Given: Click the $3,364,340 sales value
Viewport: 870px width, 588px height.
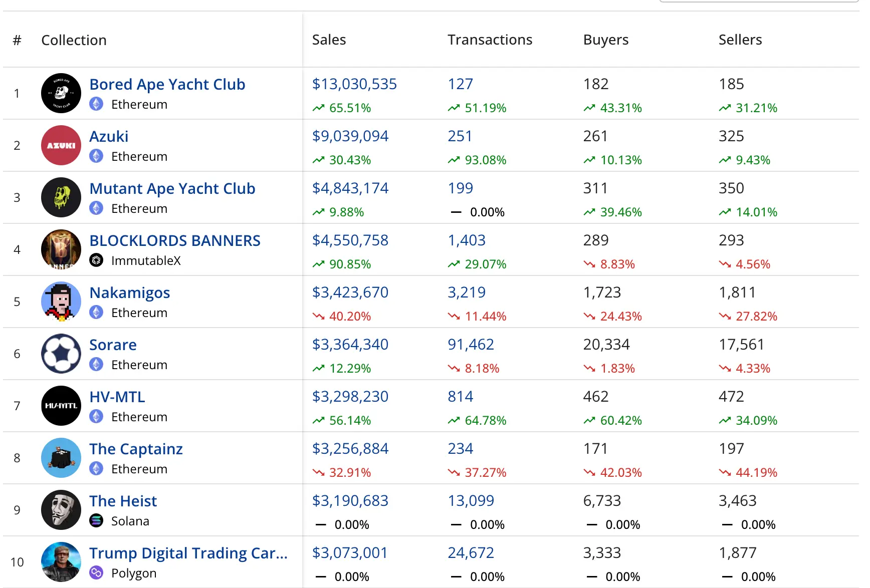Looking at the screenshot, I should pyautogui.click(x=350, y=345).
